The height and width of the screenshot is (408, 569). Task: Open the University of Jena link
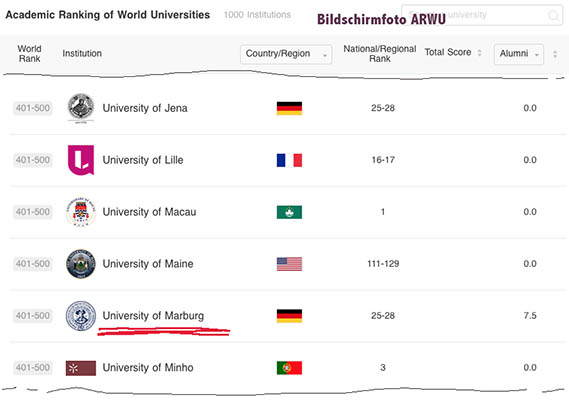point(145,108)
